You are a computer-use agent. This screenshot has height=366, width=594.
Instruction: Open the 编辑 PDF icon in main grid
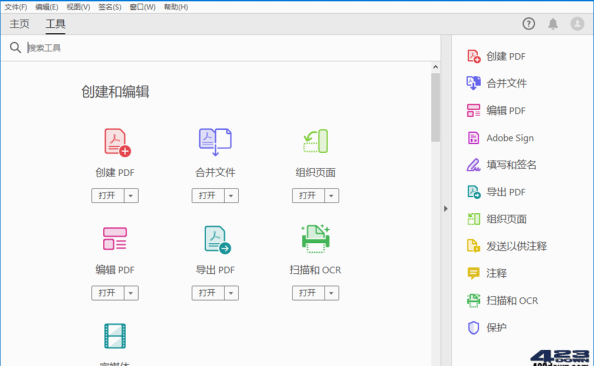point(115,238)
